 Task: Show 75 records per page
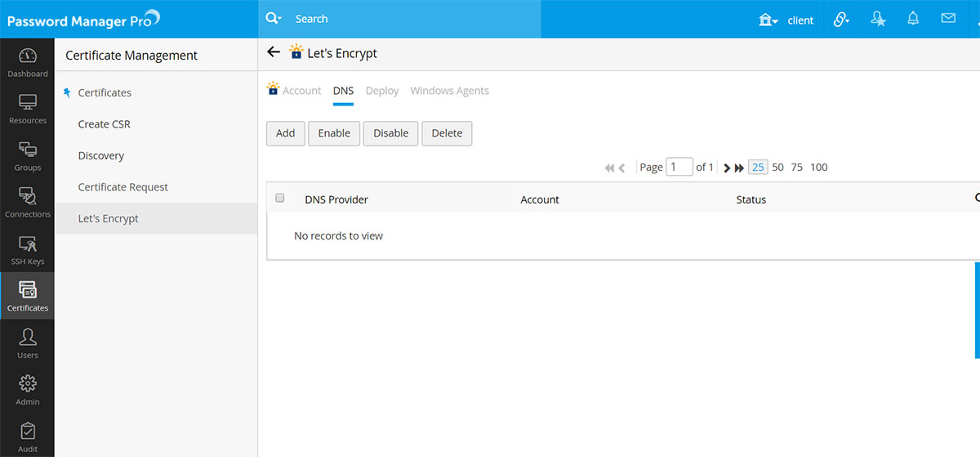797,167
